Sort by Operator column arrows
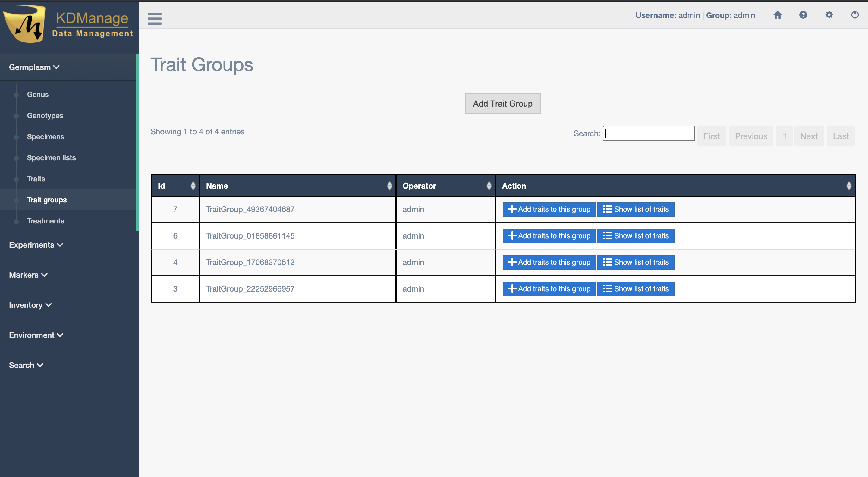The image size is (868, 477). tap(489, 186)
